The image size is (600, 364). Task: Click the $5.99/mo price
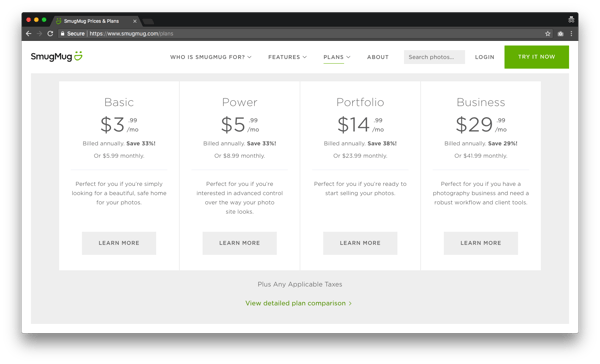coord(240,125)
